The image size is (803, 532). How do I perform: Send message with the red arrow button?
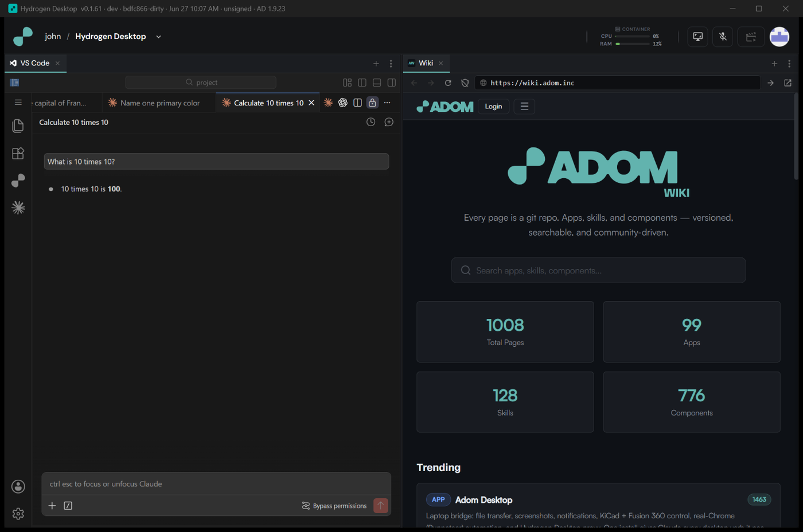(x=381, y=506)
